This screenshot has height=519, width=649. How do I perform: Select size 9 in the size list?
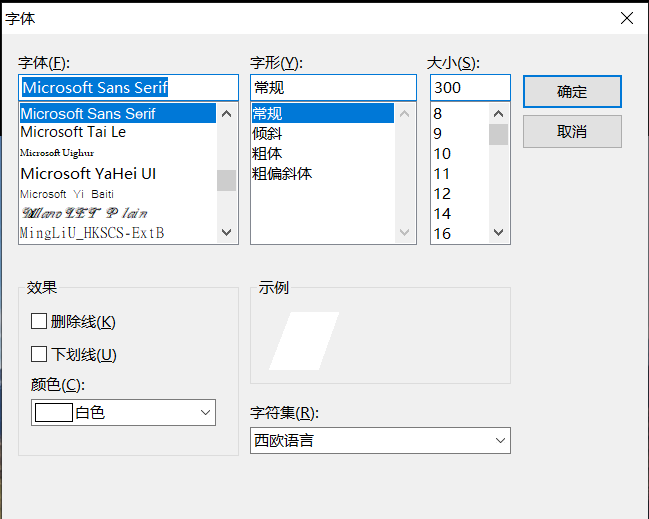(x=459, y=133)
